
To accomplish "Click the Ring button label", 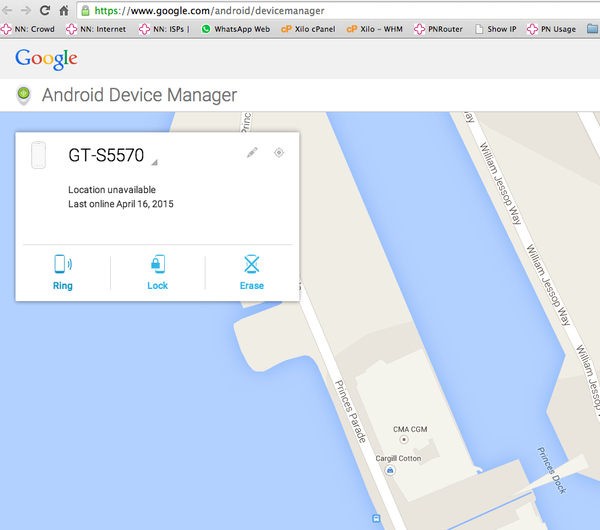I will click(x=63, y=286).
